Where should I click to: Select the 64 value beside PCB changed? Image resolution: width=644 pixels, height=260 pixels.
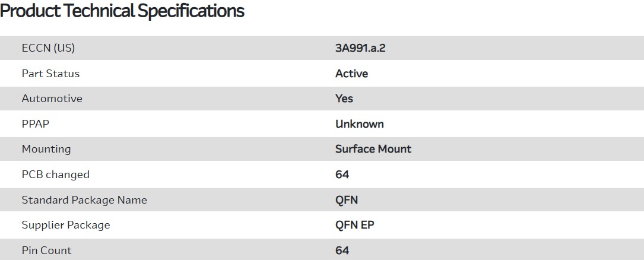point(342,175)
